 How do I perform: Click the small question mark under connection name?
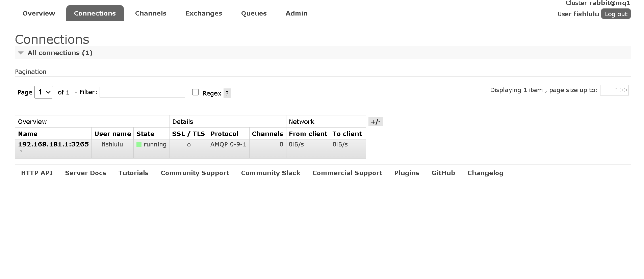(x=21, y=152)
